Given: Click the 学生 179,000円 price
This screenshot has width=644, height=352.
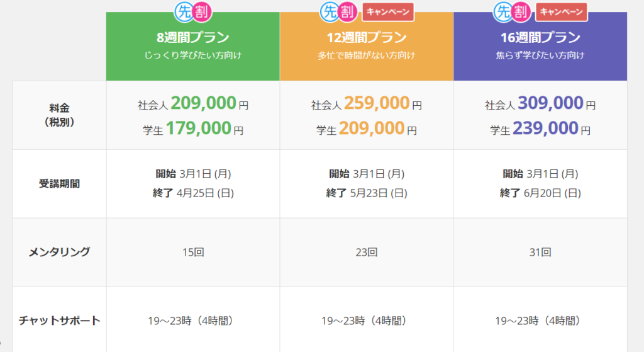Looking at the screenshot, I should pyautogui.click(x=193, y=128).
